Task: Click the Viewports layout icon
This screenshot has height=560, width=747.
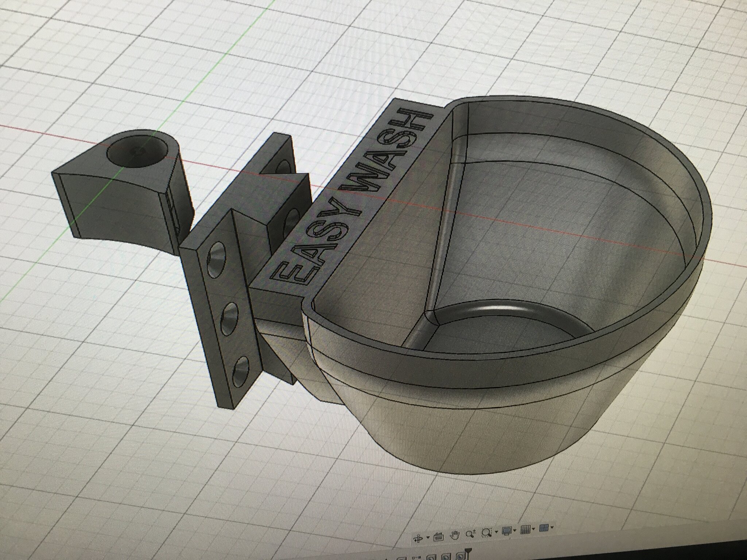Action: [x=544, y=528]
